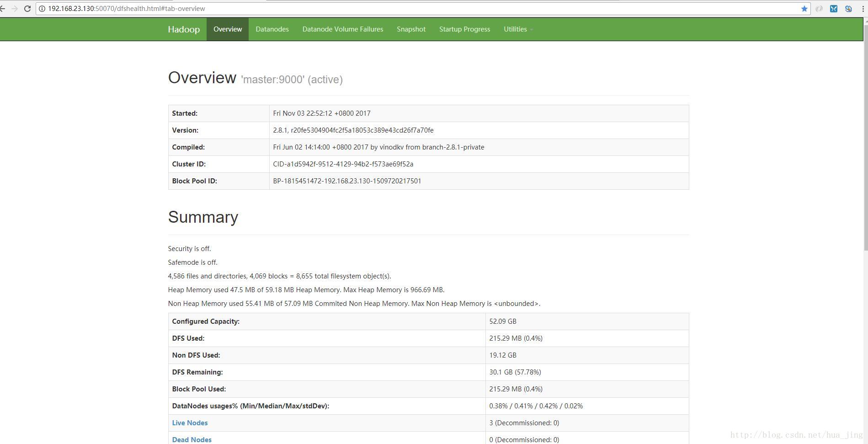Click the 'Version:' row label
The width and height of the screenshot is (868, 444).
pos(185,130)
